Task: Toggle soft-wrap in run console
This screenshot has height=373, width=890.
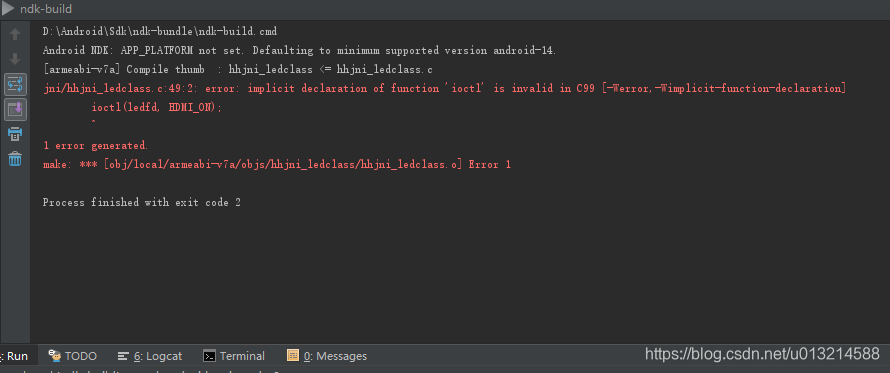Action: point(15,84)
